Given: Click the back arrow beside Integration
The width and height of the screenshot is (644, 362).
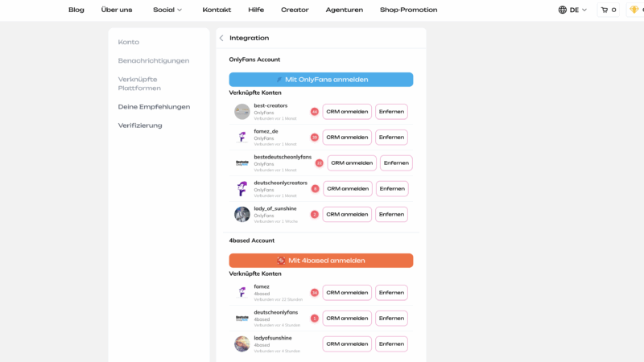Looking at the screenshot, I should pyautogui.click(x=221, y=38).
